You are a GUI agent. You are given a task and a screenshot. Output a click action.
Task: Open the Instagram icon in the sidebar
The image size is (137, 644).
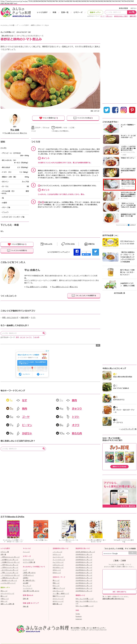(124, 110)
